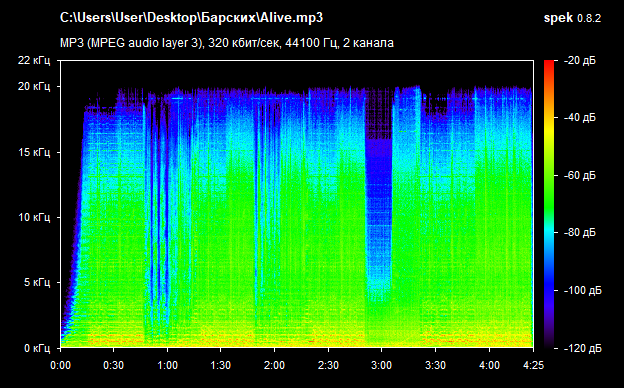Click the 3:30 time axis label
The height and width of the screenshot is (388, 624).
435,365
